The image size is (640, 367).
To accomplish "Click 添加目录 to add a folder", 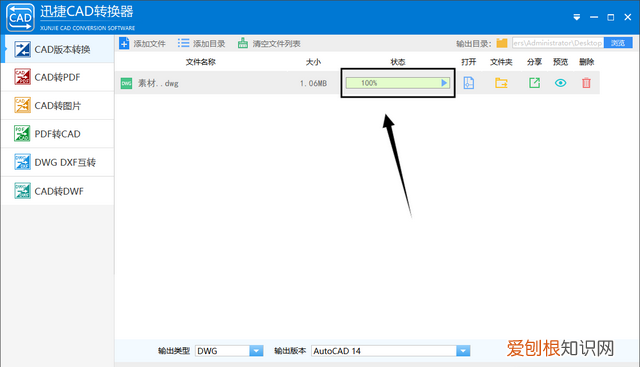I will (201, 43).
